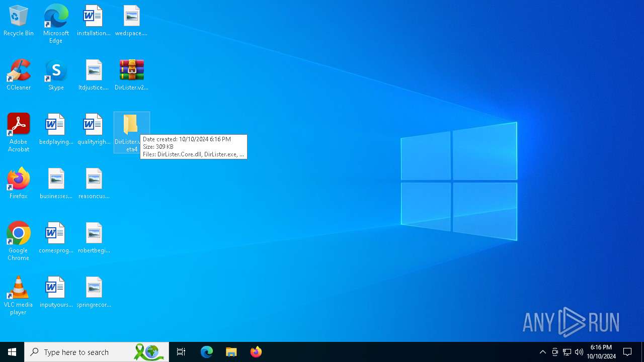Launch Firefox from desktop shortcut
The width and height of the screenshot is (644, 362).
coord(19,184)
